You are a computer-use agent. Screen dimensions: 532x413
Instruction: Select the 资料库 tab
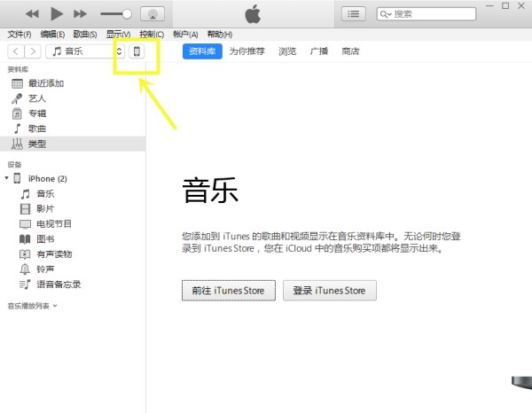coord(202,51)
